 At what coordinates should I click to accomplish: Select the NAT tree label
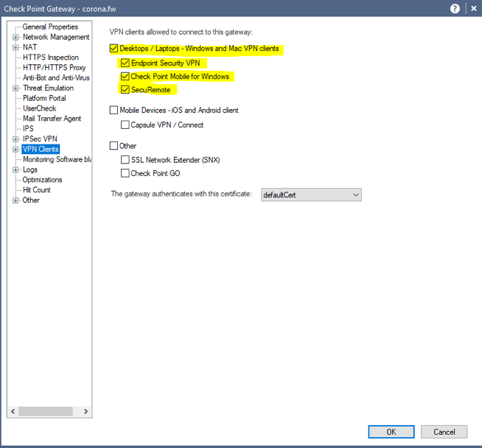[29, 47]
